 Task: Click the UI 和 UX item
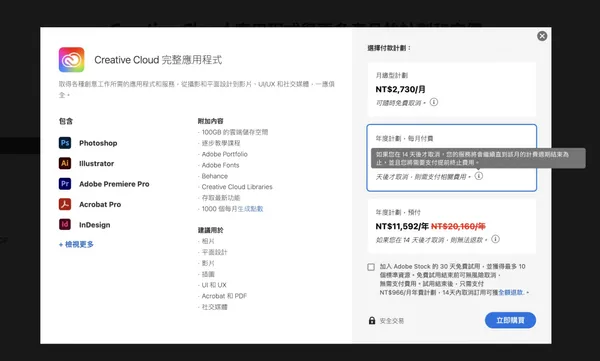[214, 285]
